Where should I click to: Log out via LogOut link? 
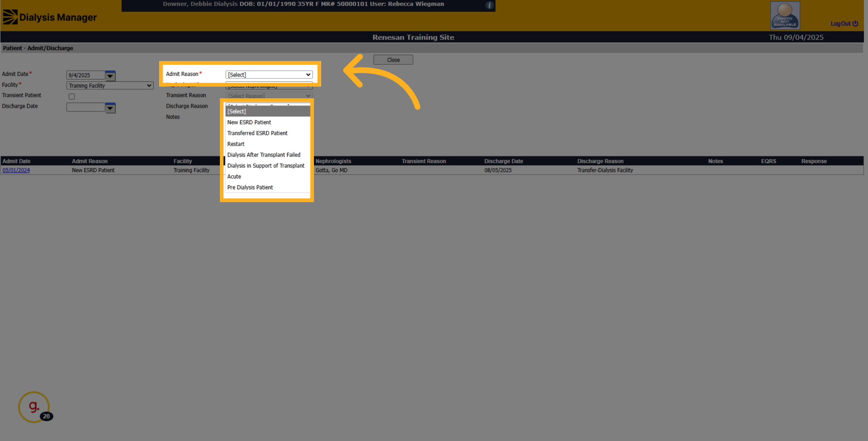[x=844, y=23]
